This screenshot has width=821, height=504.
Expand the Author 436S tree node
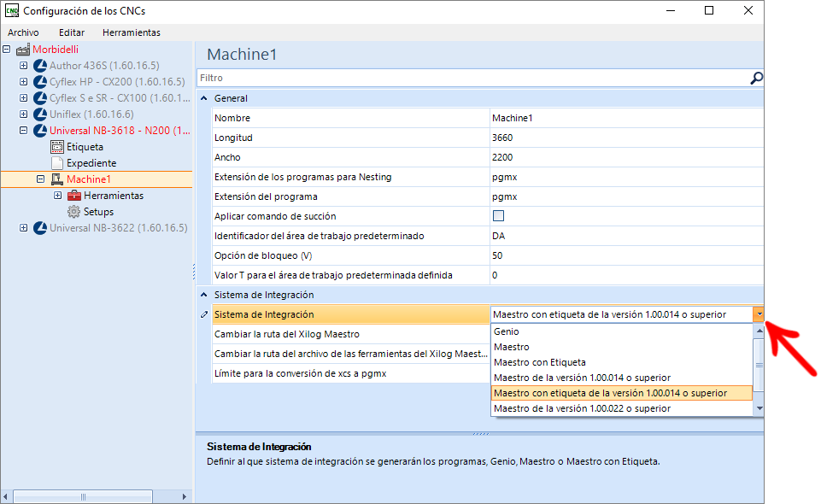[24, 66]
